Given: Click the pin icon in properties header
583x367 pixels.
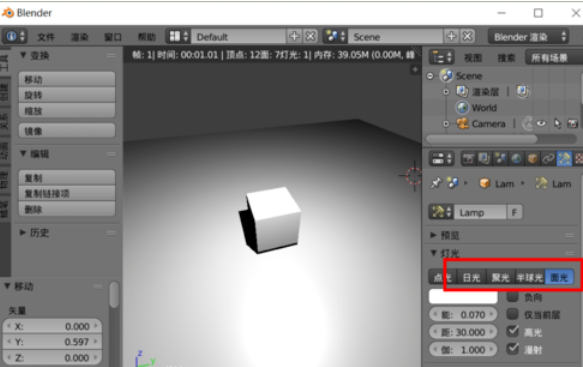Looking at the screenshot, I should click(x=436, y=183).
